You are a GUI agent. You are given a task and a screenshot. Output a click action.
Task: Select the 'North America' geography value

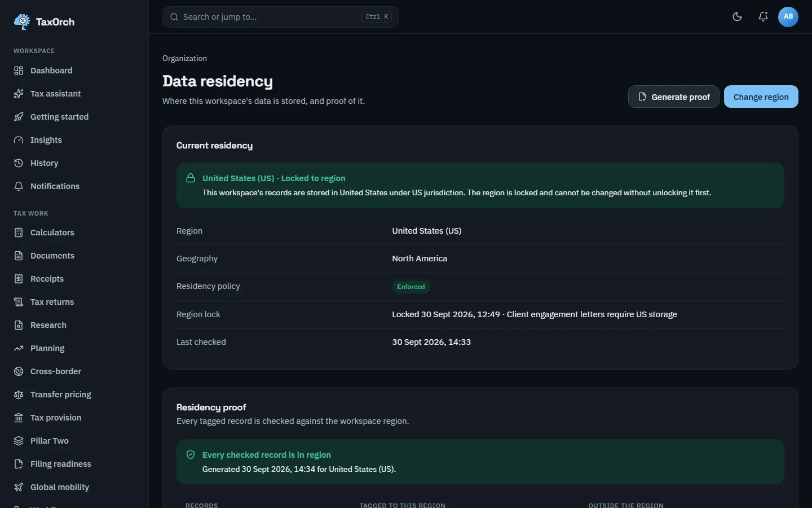point(420,259)
